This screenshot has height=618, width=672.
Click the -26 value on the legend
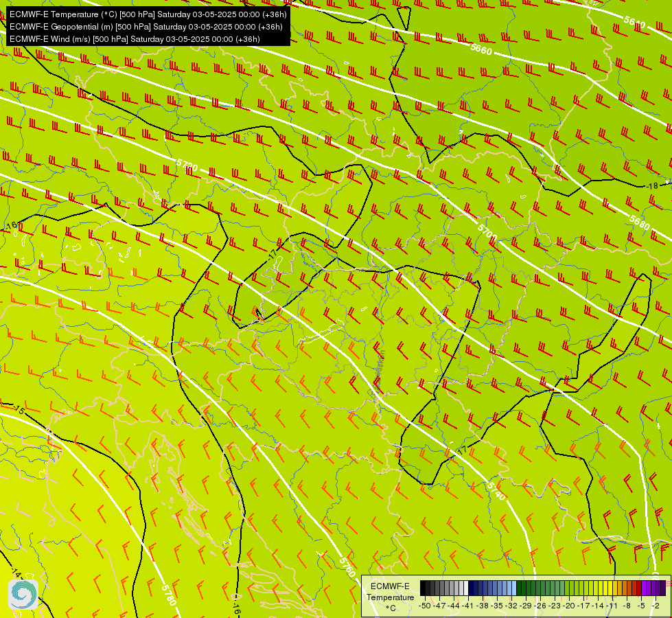(x=540, y=606)
